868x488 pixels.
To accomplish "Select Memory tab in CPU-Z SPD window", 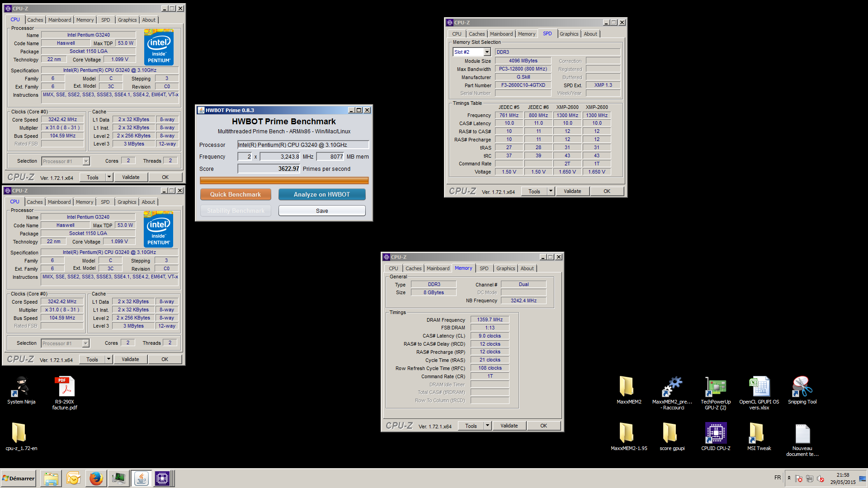I will 526,34.
